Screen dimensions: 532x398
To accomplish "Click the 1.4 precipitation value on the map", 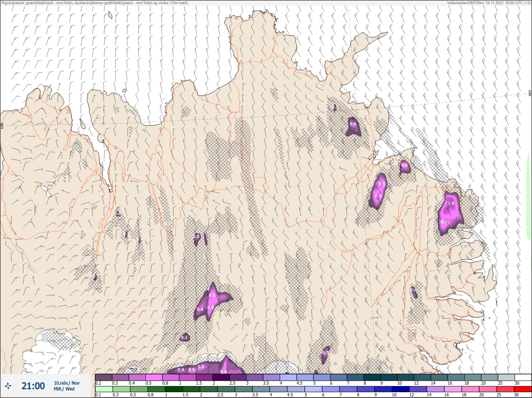I will pos(451,203).
